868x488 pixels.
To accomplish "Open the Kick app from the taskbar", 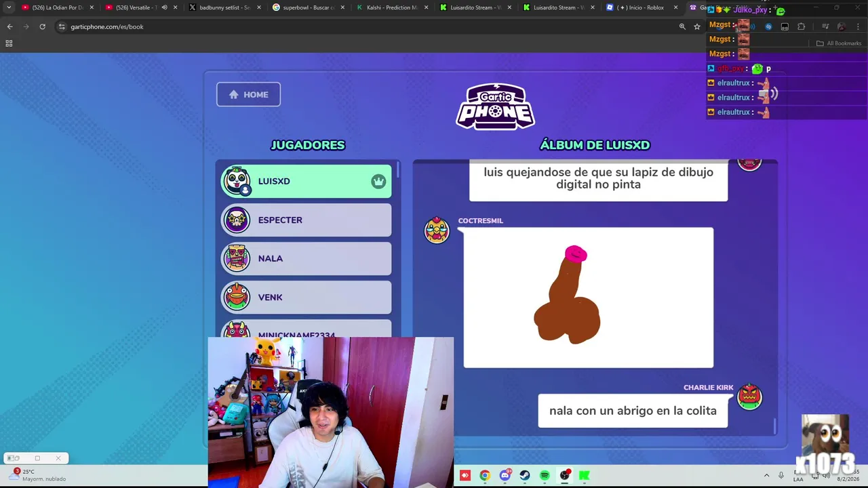I will pos(585,476).
